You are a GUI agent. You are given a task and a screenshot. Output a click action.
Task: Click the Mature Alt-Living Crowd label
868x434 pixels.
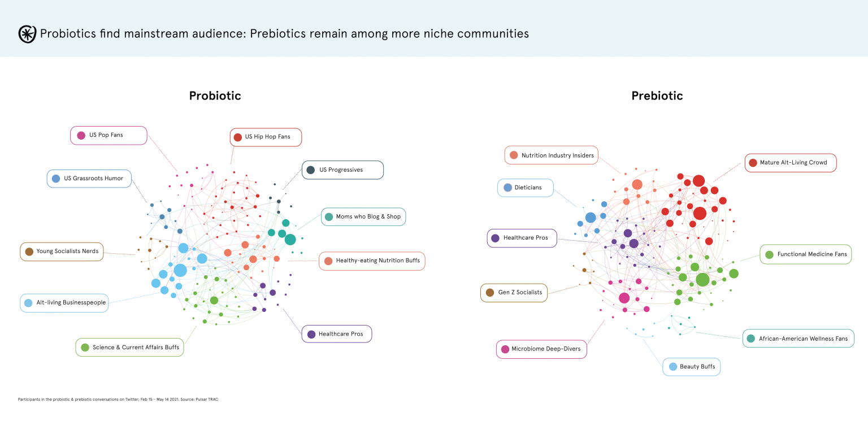793,163
